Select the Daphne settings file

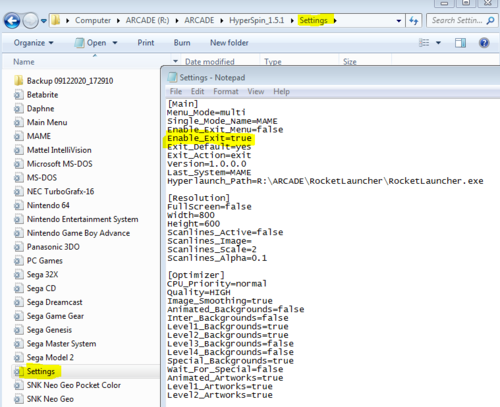(34, 108)
